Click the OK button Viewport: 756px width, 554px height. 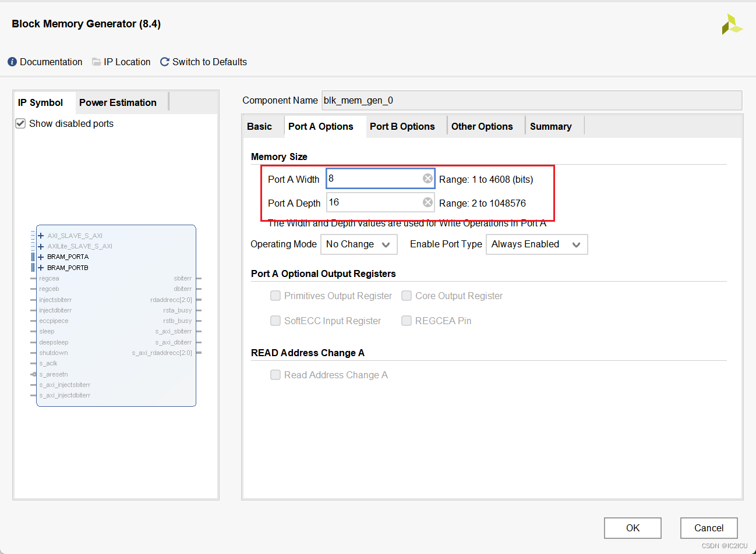click(633, 528)
